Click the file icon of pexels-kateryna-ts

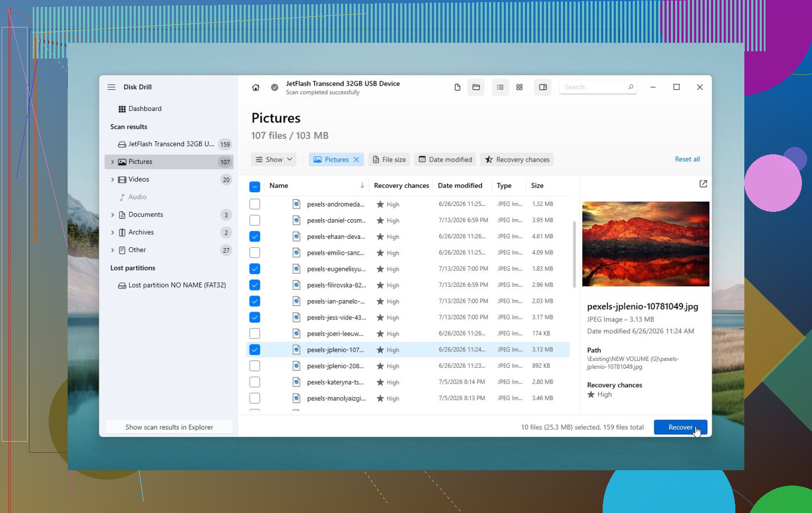(x=297, y=382)
